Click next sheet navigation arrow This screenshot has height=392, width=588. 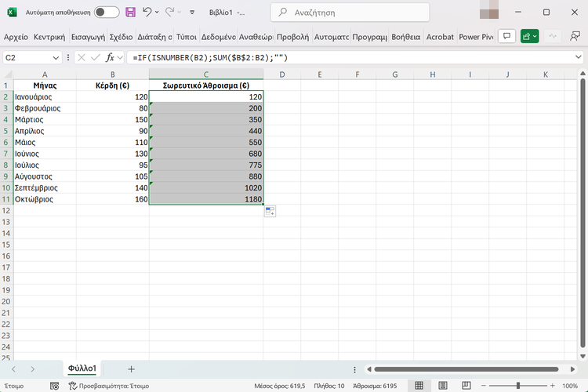click(33, 369)
